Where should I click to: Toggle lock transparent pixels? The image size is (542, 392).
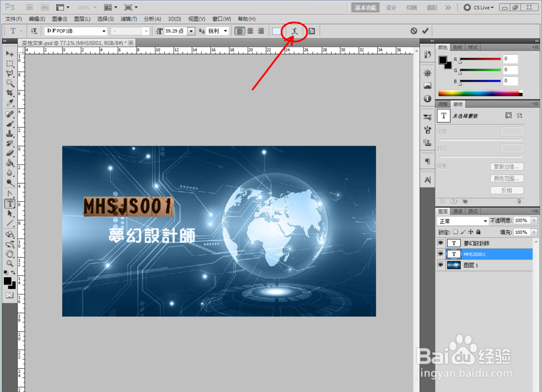pyautogui.click(x=456, y=232)
